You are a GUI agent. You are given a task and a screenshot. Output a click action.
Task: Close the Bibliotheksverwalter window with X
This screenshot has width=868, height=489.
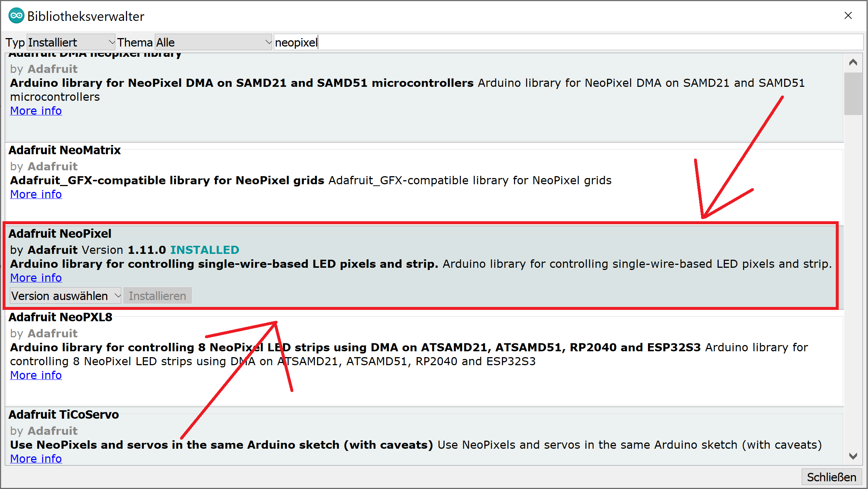tap(848, 16)
